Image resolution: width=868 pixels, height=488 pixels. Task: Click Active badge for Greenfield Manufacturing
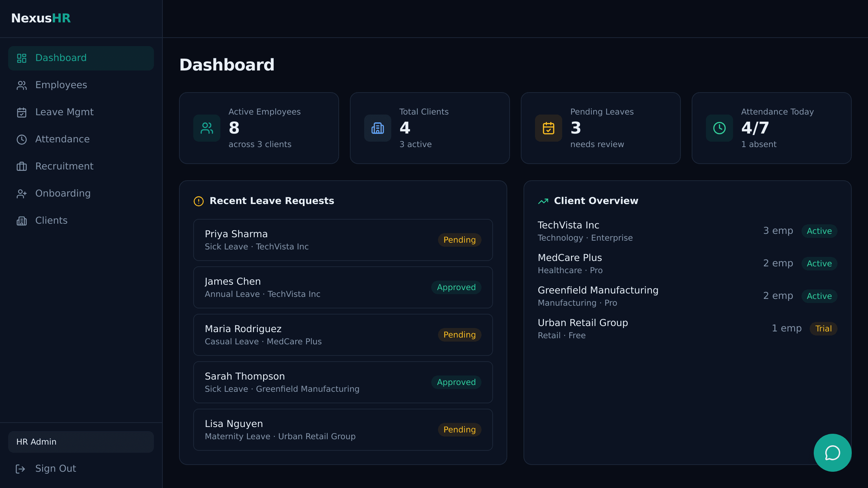(x=820, y=296)
